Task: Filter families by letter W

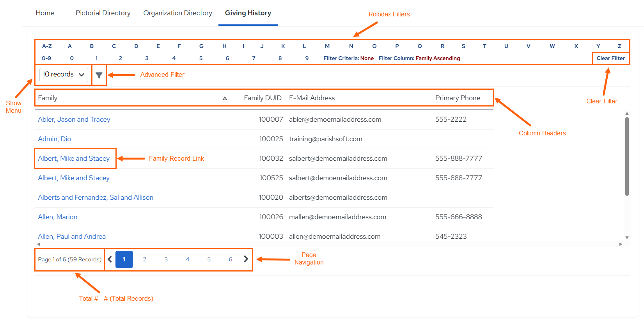Action: click(x=552, y=46)
